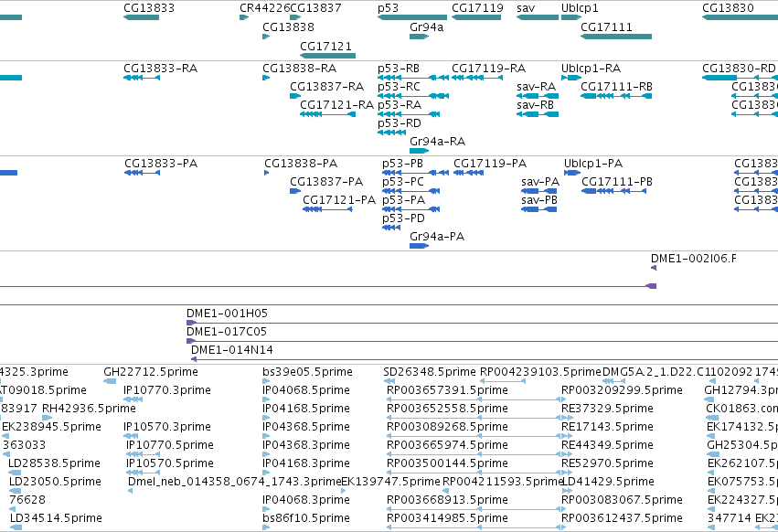Image resolution: width=778 pixels, height=532 pixels.
Task: Click the CG17111 gene bar
Action: pyautogui.click(x=616, y=37)
